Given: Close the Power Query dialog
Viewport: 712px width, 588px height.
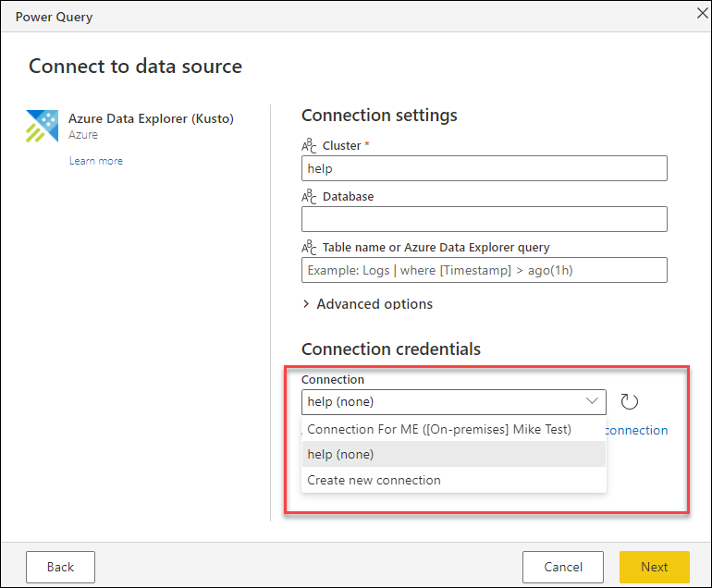Looking at the screenshot, I should click(x=700, y=13).
